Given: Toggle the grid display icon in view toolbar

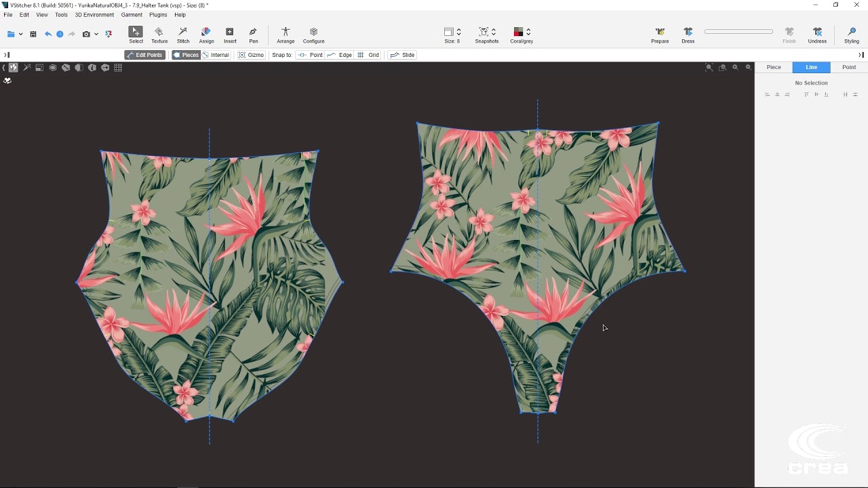Looking at the screenshot, I should tap(118, 68).
